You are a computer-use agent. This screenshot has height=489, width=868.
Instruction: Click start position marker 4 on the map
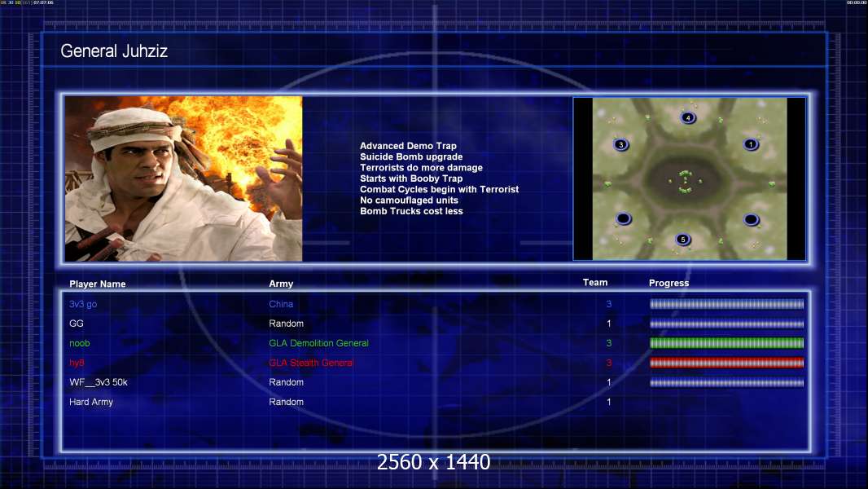click(688, 118)
